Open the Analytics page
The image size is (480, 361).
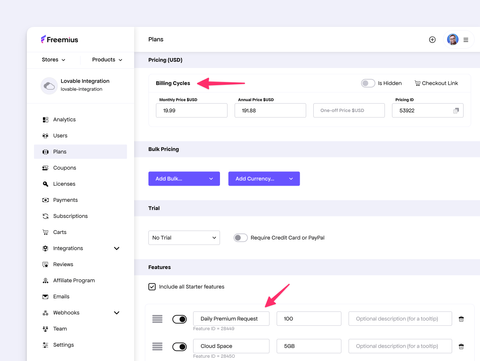[x=64, y=120]
